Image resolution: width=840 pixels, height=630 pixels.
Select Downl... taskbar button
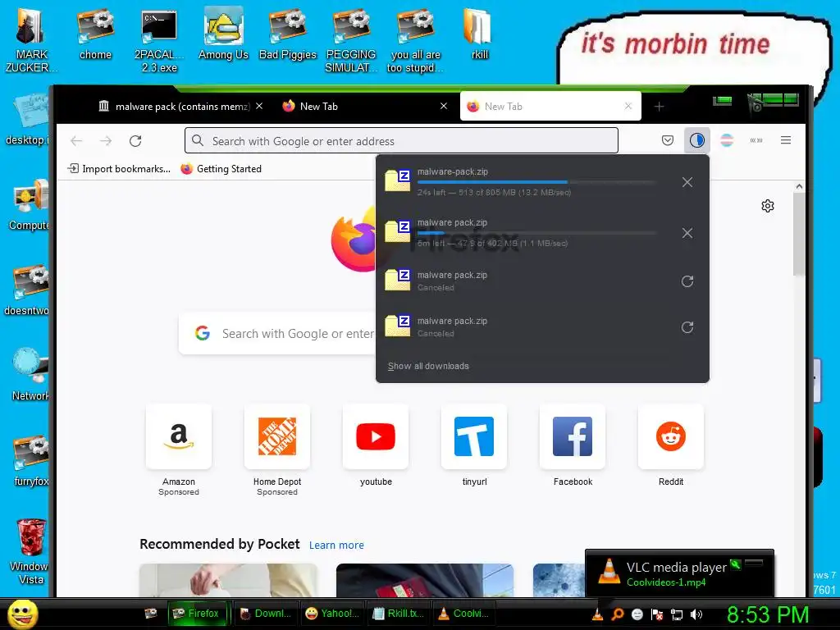point(266,614)
